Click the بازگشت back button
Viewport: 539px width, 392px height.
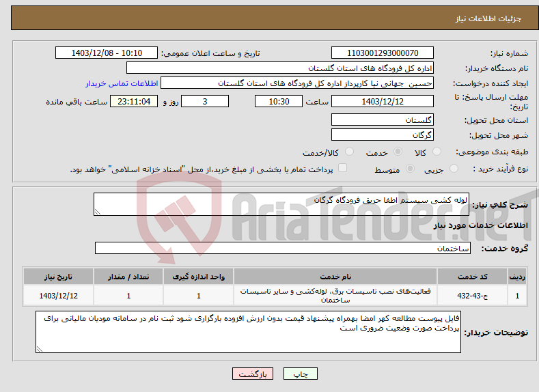pos(253,374)
